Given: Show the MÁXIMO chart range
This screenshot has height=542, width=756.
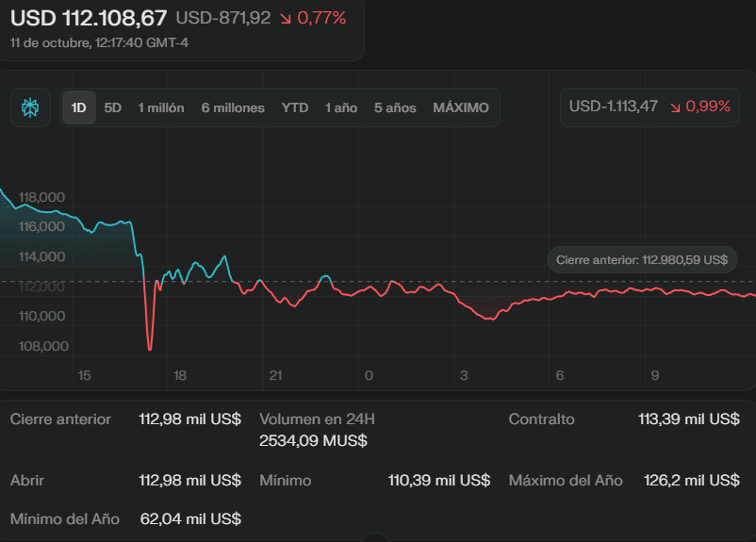Looking at the screenshot, I should coord(461,107).
